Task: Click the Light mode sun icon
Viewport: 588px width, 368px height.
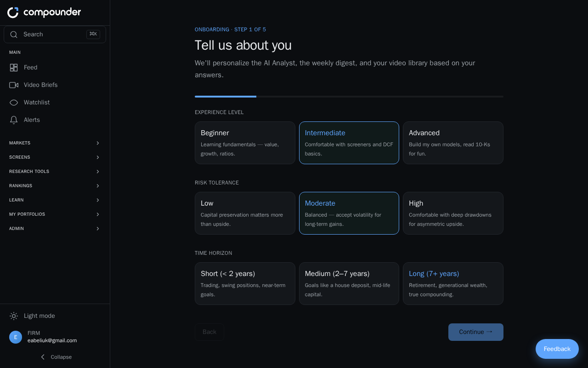Action: coord(14,316)
